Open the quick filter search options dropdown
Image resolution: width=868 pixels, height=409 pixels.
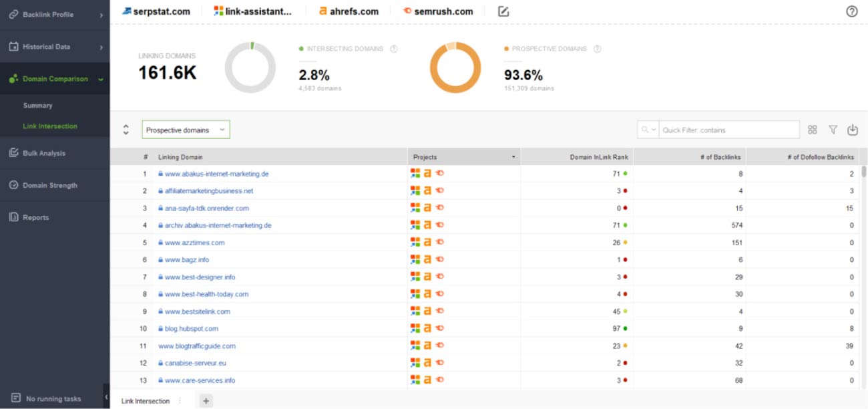click(x=648, y=130)
